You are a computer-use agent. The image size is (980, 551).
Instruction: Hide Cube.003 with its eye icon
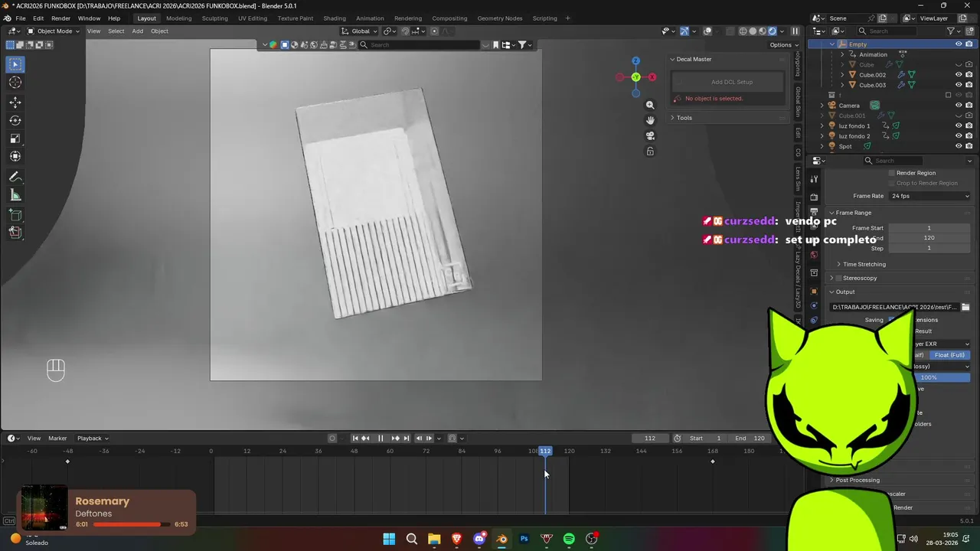(x=958, y=85)
